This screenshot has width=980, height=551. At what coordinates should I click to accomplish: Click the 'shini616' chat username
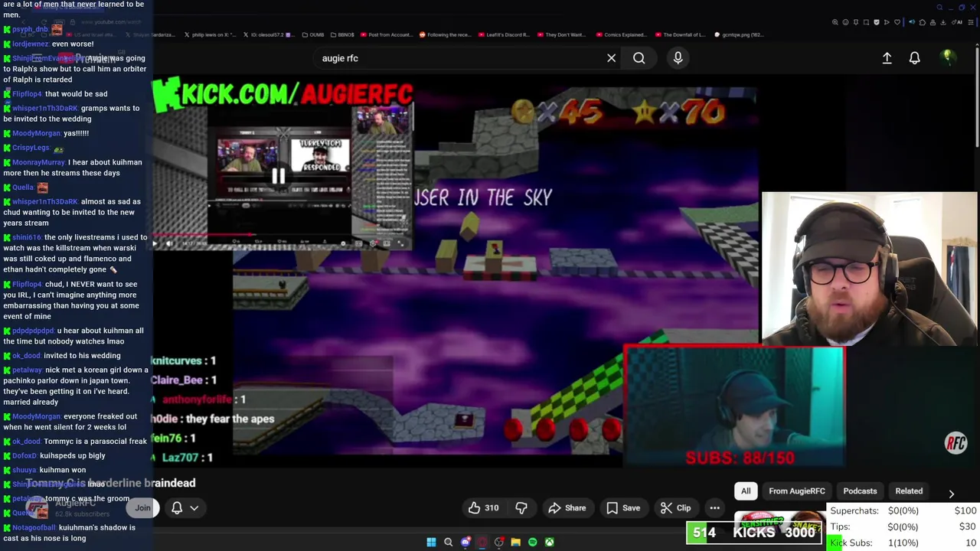[27, 237]
